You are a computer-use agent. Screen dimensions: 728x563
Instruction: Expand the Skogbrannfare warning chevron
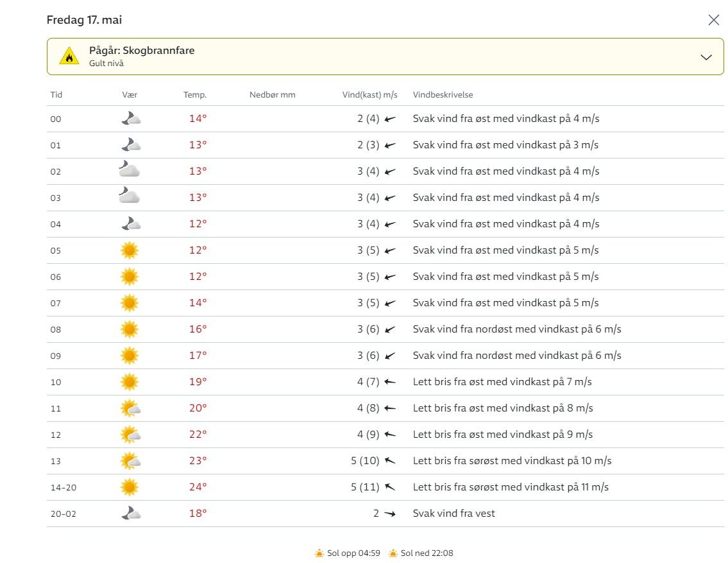706,57
